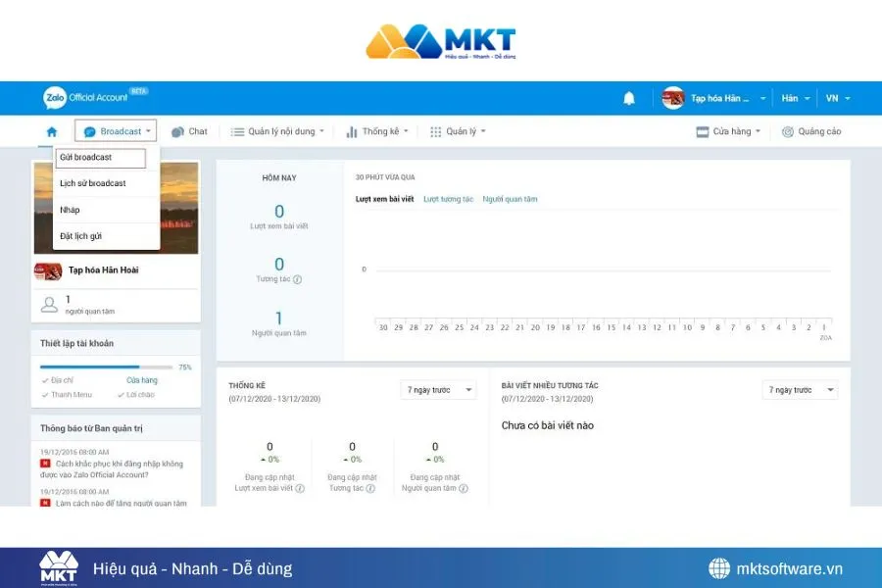Open the Quản lý grid icon
The width and height of the screenshot is (882, 588).
[x=434, y=130]
